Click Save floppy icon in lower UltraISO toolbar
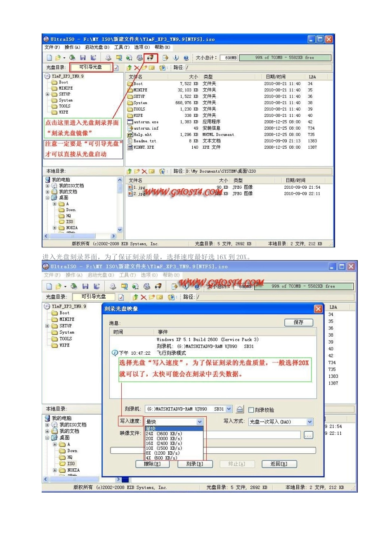 [85, 286]
